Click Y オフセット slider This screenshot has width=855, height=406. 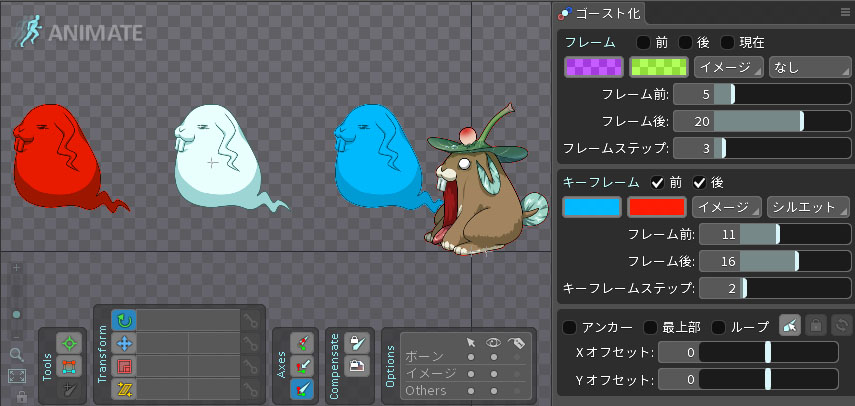click(748, 379)
